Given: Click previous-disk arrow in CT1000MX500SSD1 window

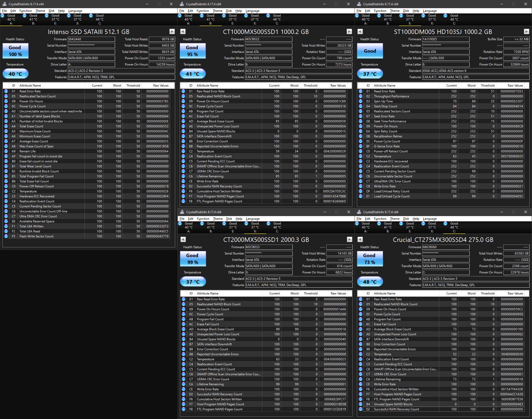Looking at the screenshot, I should (x=183, y=32).
